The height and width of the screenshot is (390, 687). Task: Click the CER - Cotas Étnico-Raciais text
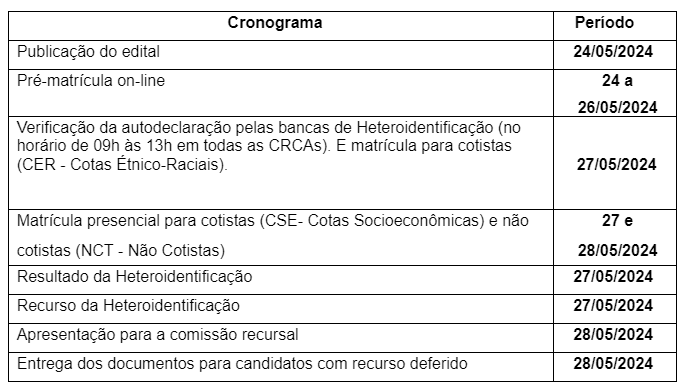point(123,165)
